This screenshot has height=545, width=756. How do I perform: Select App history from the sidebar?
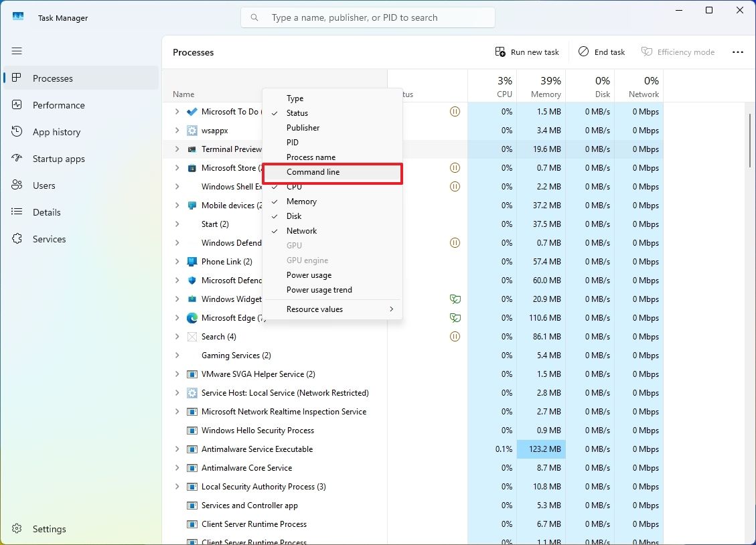[56, 132]
